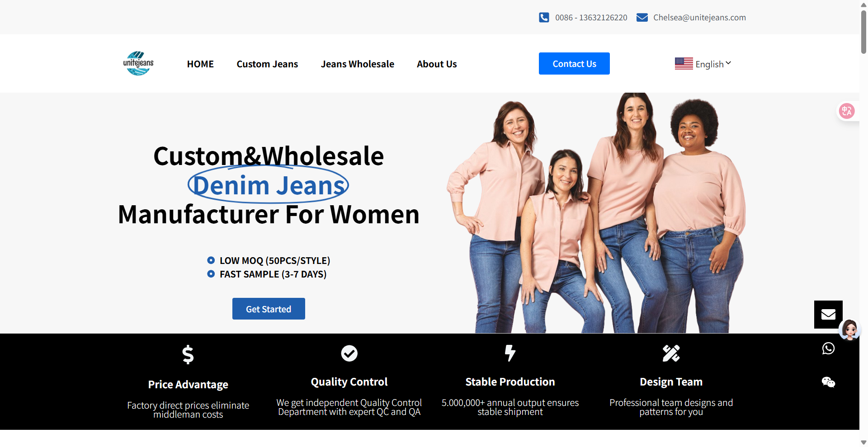Open the Custom Jeans menu
The image size is (868, 447).
tap(267, 64)
